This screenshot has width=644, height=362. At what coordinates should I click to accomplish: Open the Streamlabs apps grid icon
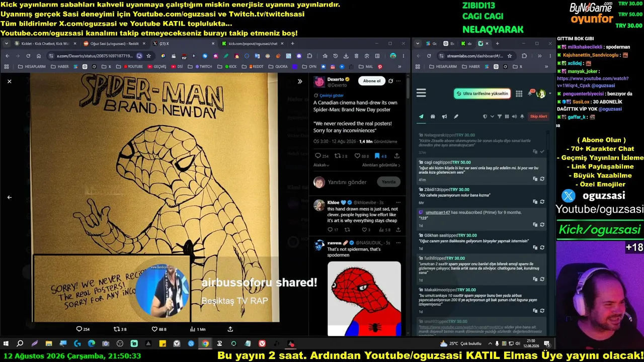519,94
